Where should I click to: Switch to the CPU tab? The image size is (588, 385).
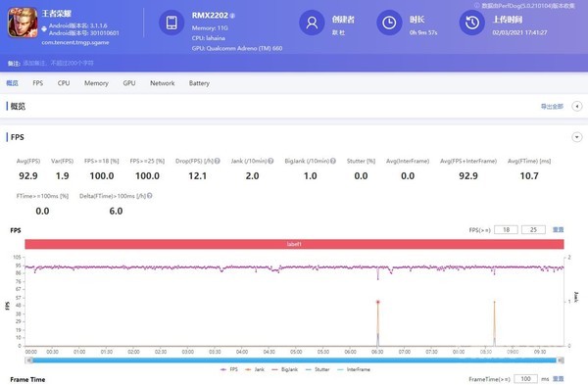pyautogui.click(x=64, y=83)
